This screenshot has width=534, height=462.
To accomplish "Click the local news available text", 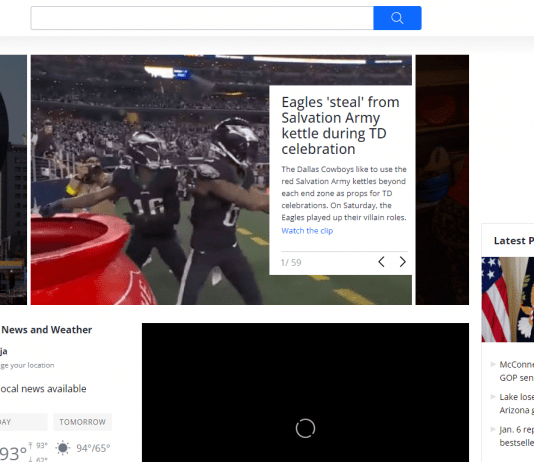I will (x=43, y=388).
